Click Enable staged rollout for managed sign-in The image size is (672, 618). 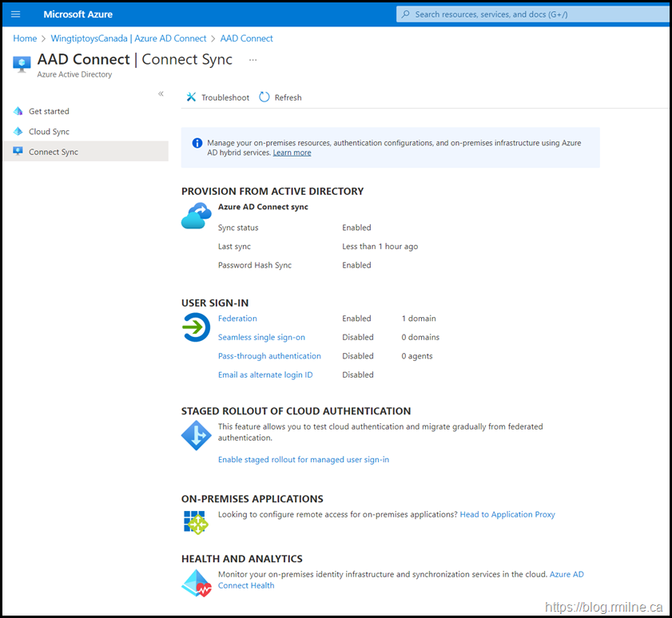[x=304, y=460]
